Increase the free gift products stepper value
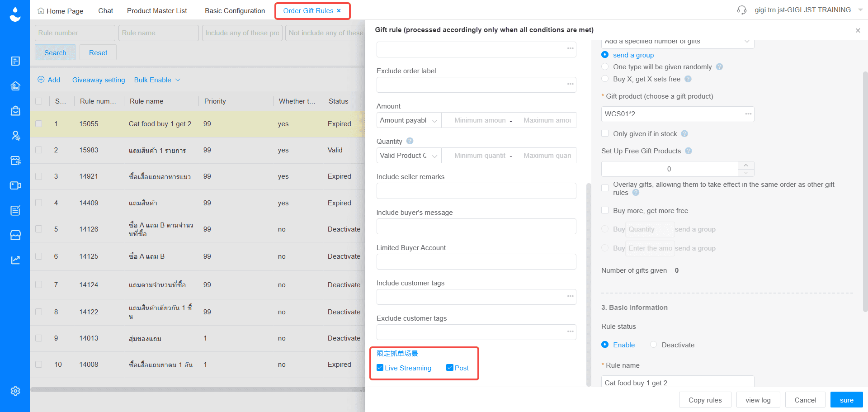Screen dimensions: 868x412 coord(746,165)
